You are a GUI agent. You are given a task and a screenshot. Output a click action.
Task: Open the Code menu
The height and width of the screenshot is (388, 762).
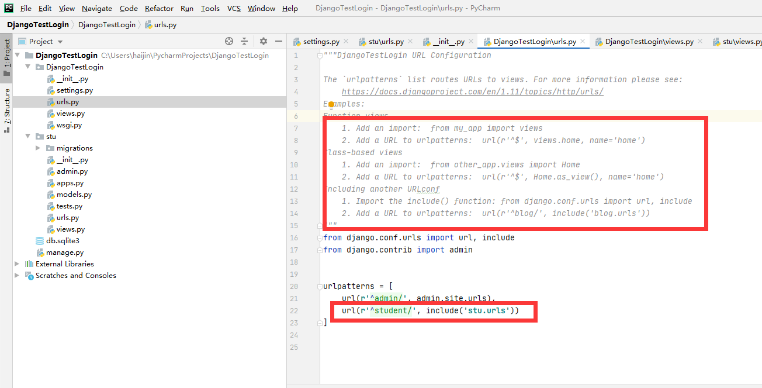[x=128, y=9]
